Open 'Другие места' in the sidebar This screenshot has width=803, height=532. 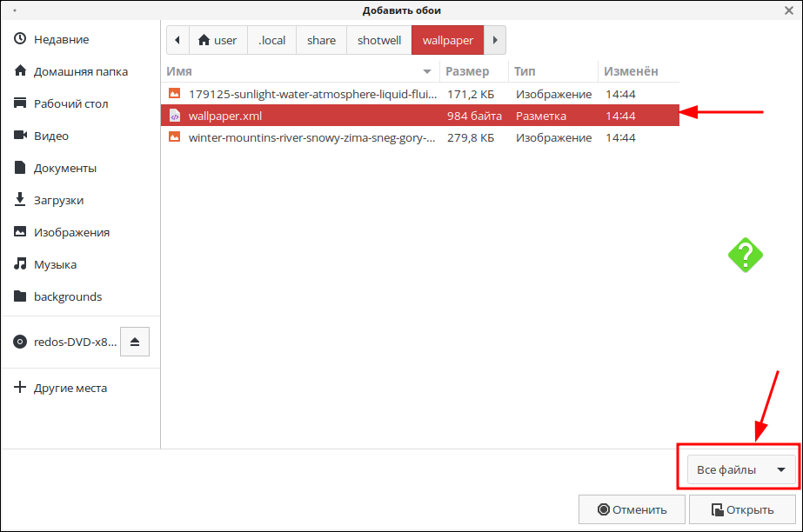point(70,388)
